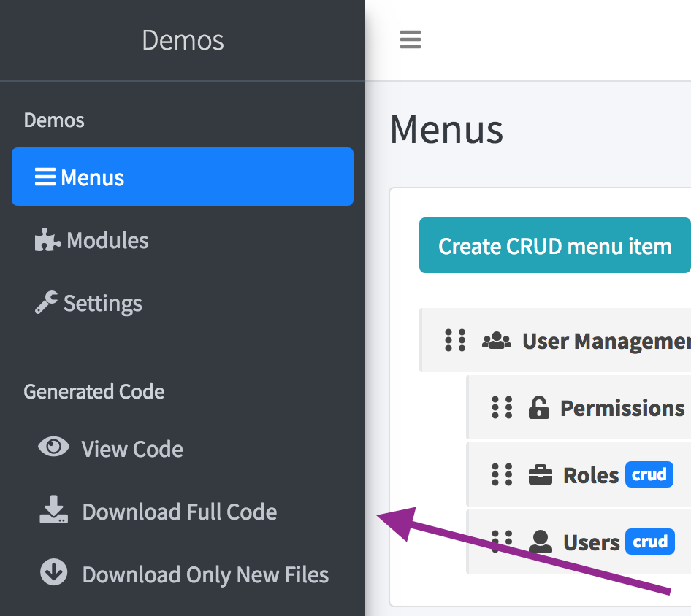Click the drag handle beside Permissions
Screen dimensions: 691x616
coord(502,407)
